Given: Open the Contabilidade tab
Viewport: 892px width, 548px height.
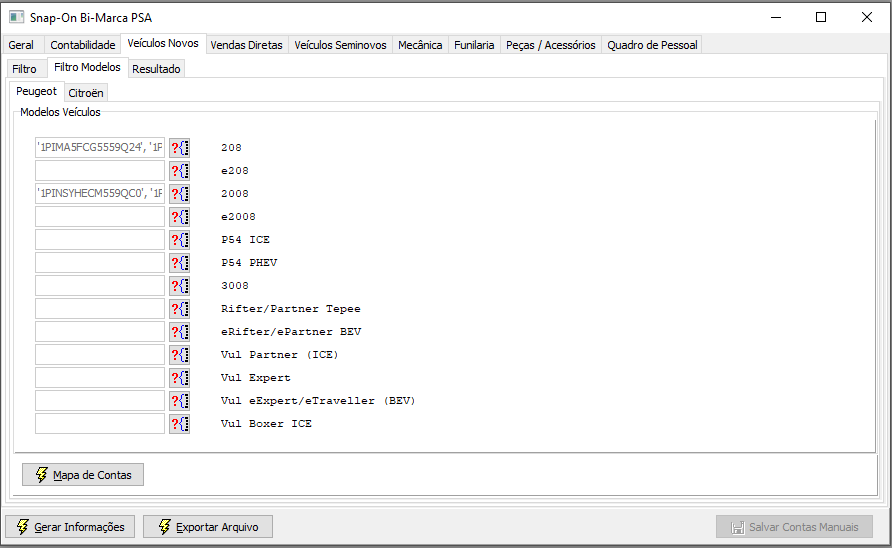Looking at the screenshot, I should tap(82, 45).
